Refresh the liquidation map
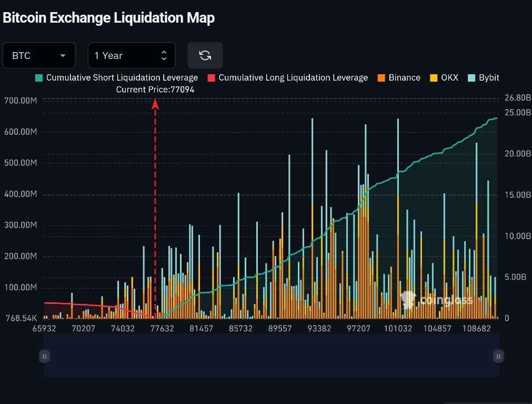This screenshot has width=532, height=404. (205, 55)
